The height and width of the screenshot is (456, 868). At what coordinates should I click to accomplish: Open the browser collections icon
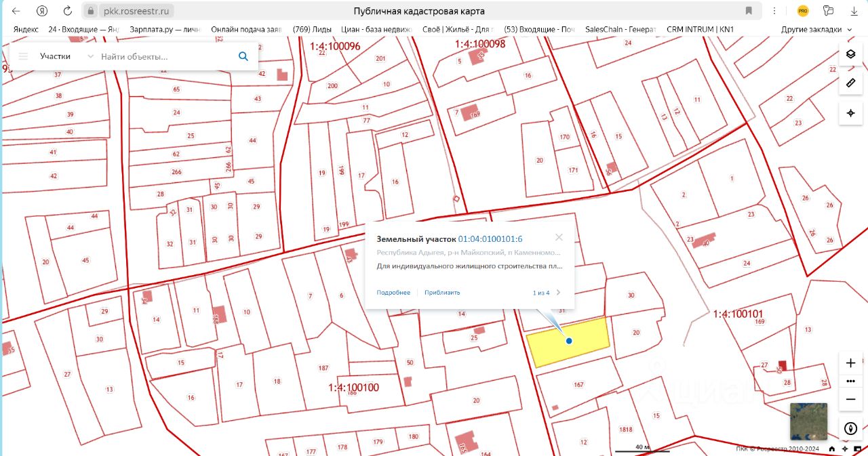(828, 11)
